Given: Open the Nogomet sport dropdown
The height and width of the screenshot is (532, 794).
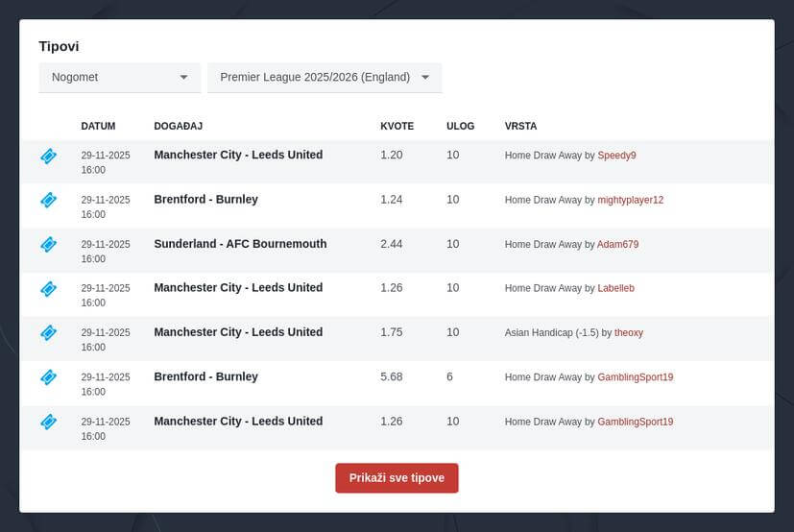Looking at the screenshot, I should point(119,77).
